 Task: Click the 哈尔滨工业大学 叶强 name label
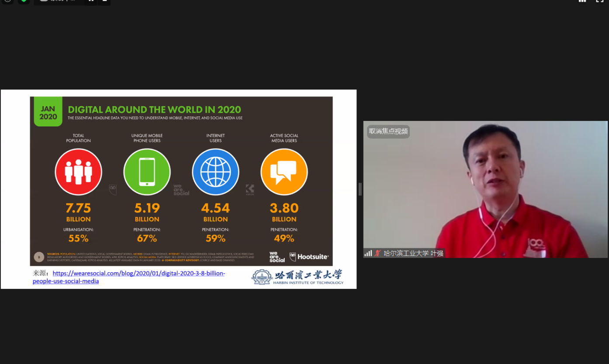413,253
